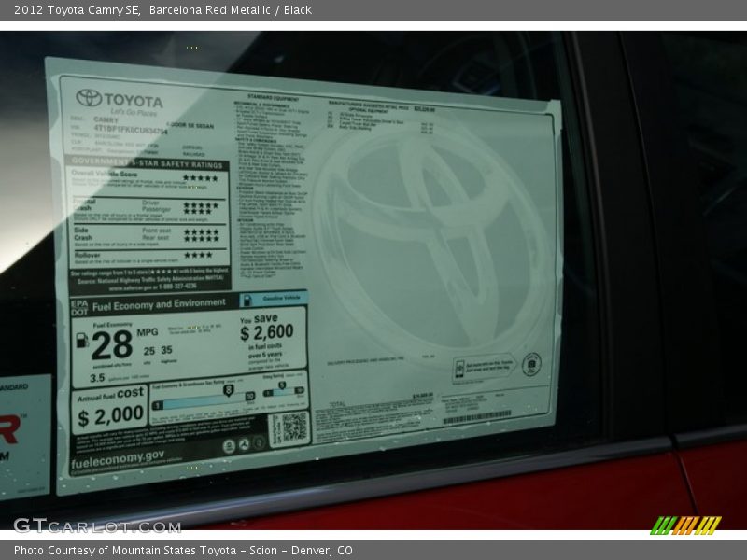Click the Overall Vehicle Score star rating
Screen dimensions: 747x560
pyautogui.click(x=200, y=177)
